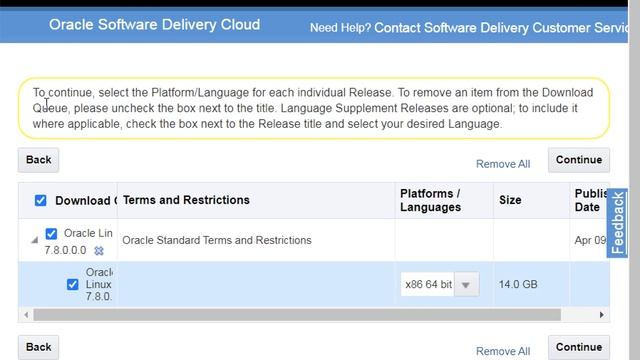Click the bottom Back button

[38, 347]
